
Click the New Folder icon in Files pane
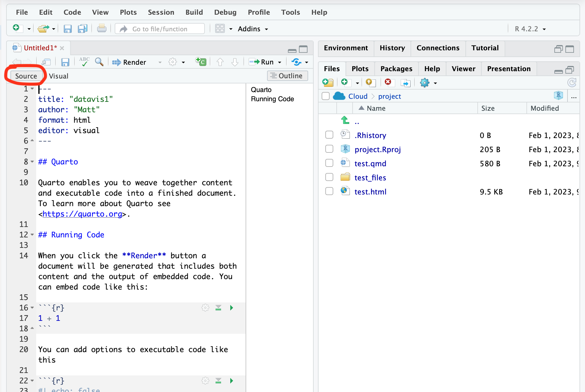tap(328, 83)
